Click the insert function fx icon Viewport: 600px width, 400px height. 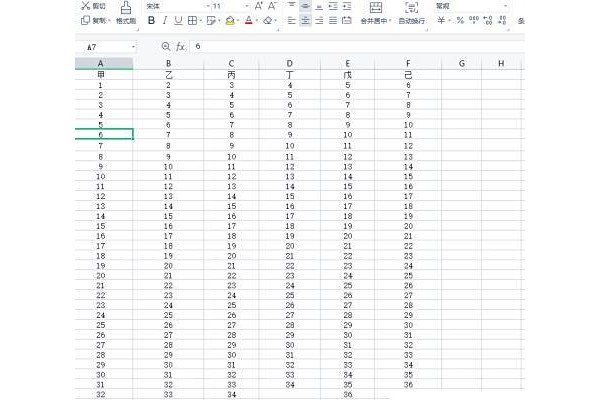(180, 47)
